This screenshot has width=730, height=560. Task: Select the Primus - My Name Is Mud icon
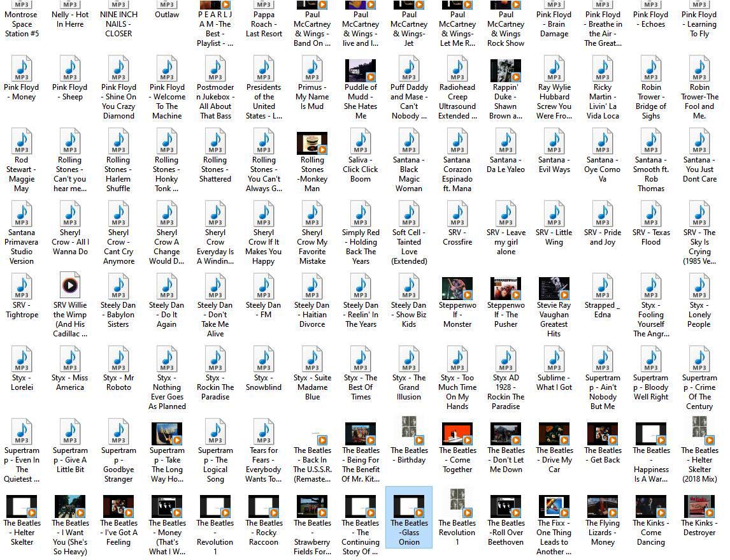(x=312, y=69)
